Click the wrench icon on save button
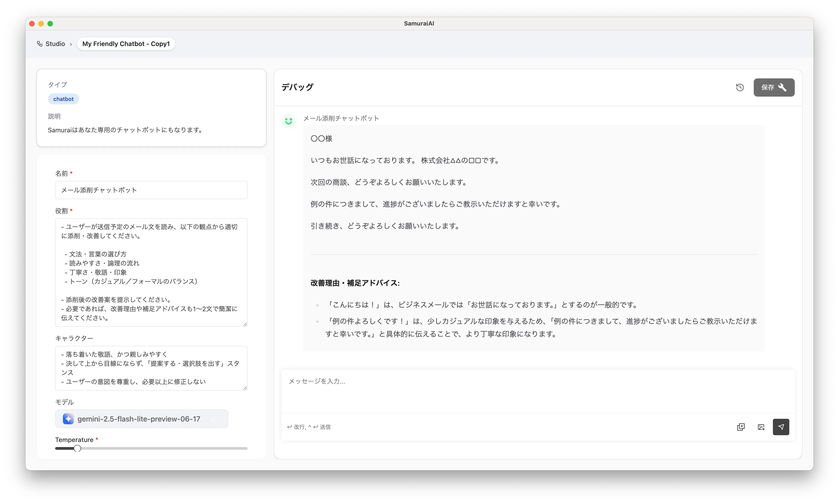Screen dimensions: 839x504 (x=782, y=88)
